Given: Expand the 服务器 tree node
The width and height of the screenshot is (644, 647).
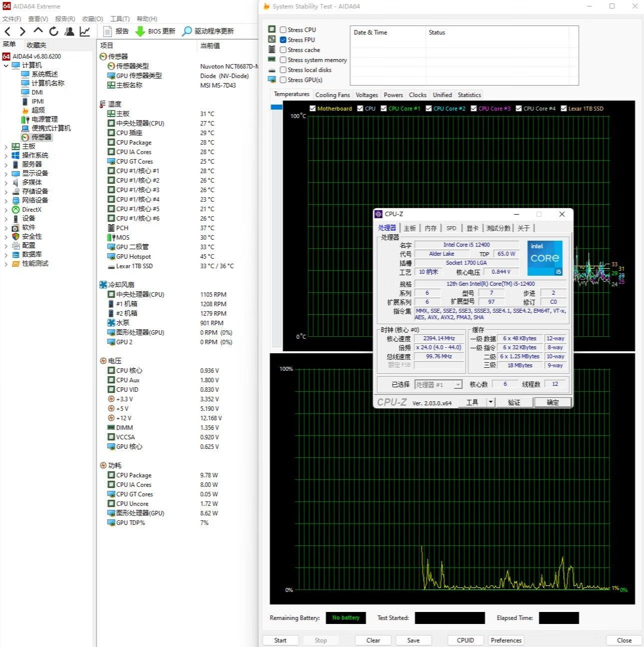Looking at the screenshot, I should click(6, 165).
